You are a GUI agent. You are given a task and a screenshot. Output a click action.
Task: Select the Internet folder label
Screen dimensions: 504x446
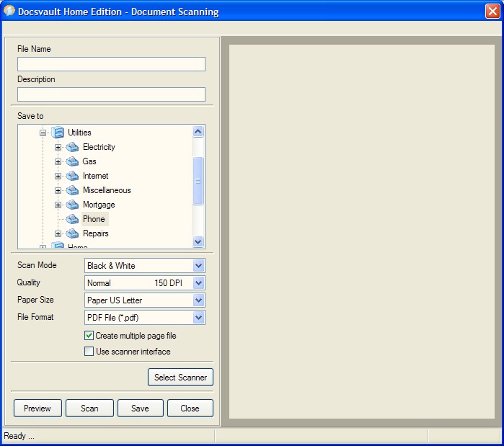pyautogui.click(x=96, y=176)
